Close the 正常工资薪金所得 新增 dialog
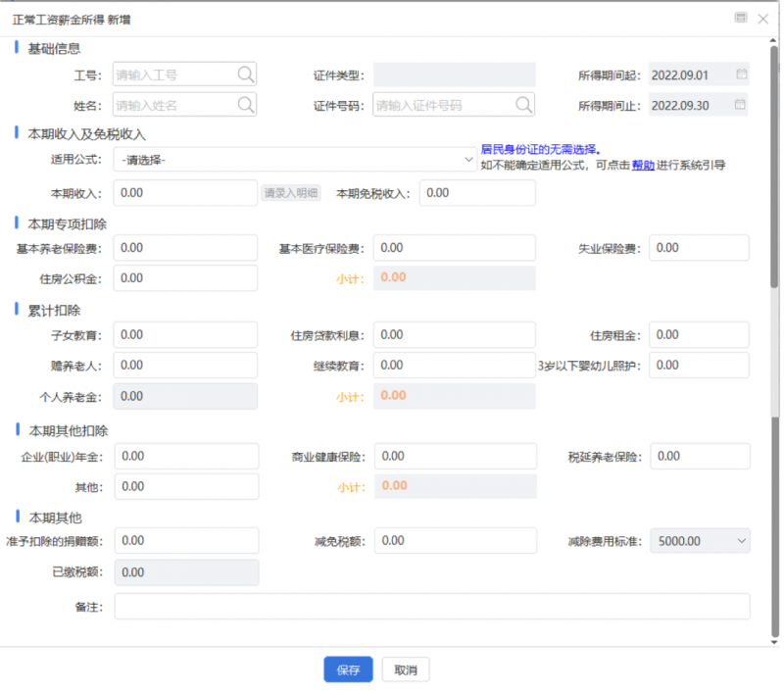Viewport: 784px width, 691px height. tap(763, 18)
